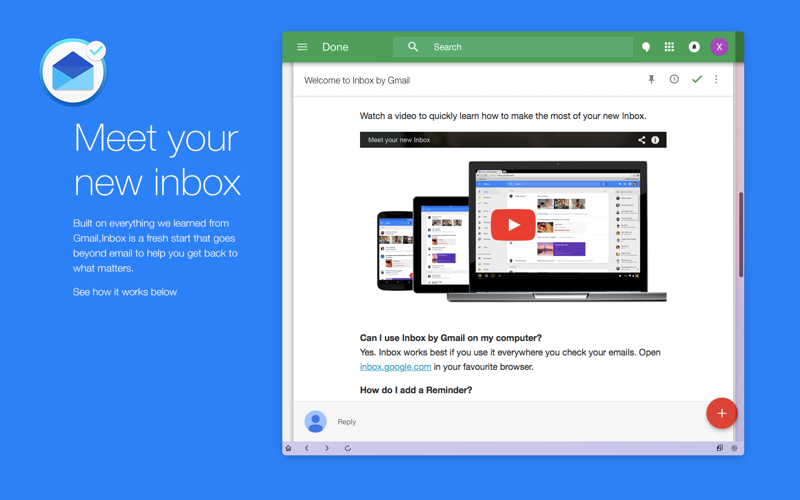Image resolution: width=800 pixels, height=500 pixels.
Task: Click the Inbox app logo
Action: point(73,72)
